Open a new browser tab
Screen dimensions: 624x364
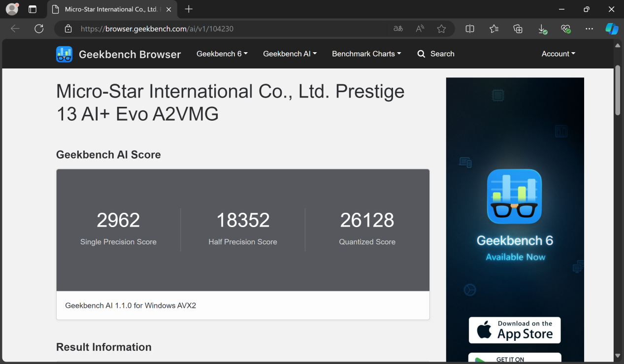coord(189,9)
